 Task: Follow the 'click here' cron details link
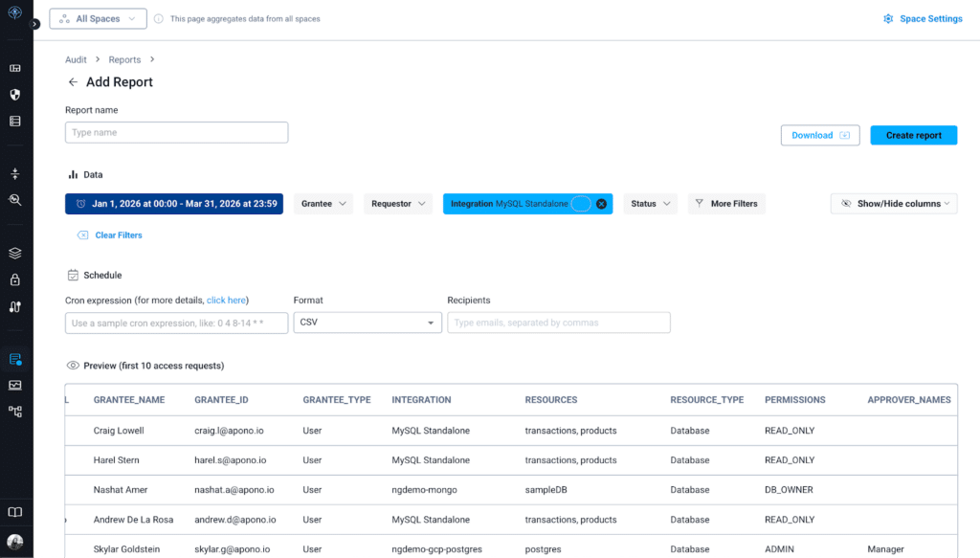point(228,301)
